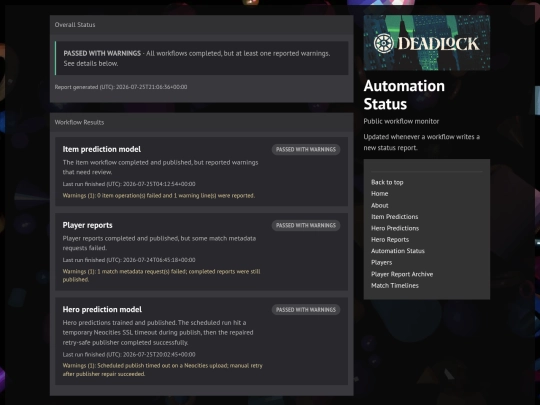Click the Deadlock logo banner image
Image resolution: width=540 pixels, height=405 pixels.
point(427,43)
